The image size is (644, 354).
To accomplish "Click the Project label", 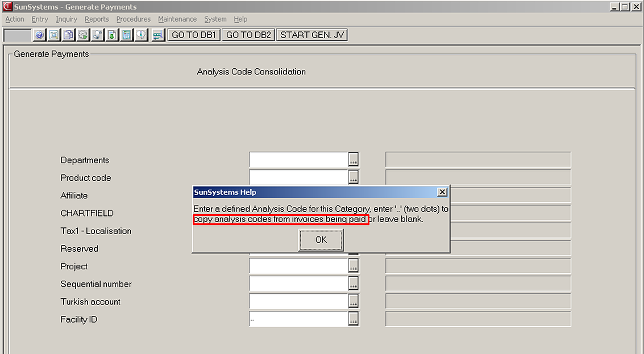I will 74,266.
